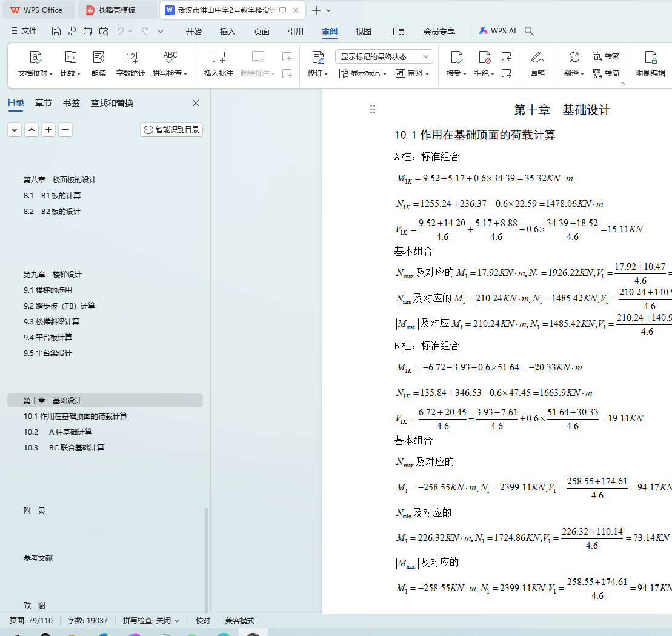
Task: Click the print icon in quick toolbar
Action: [88, 31]
